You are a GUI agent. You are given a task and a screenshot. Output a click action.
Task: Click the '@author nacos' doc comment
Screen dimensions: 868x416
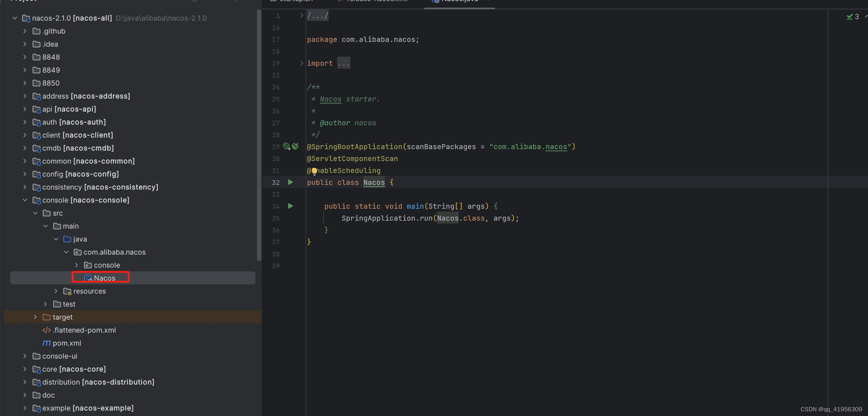click(348, 123)
